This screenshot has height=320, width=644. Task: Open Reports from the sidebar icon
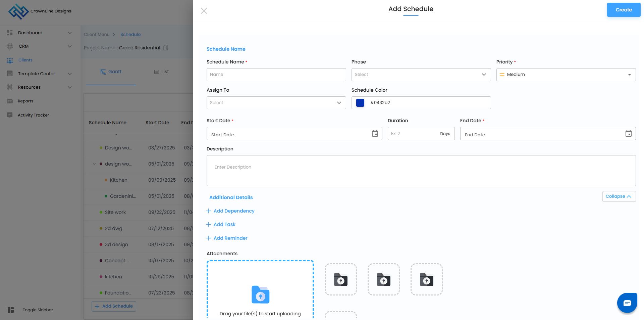pos(10,101)
